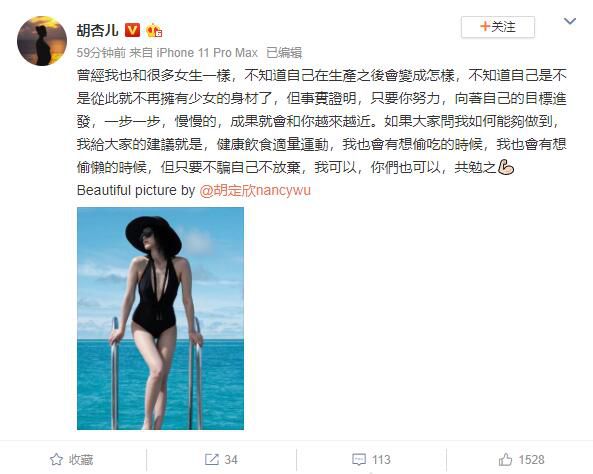Open reposts count 34

231,460
